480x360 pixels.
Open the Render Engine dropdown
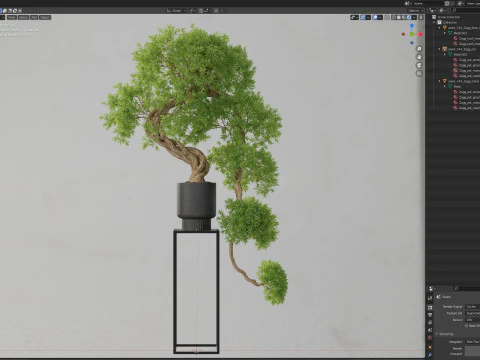pyautogui.click(x=473, y=307)
